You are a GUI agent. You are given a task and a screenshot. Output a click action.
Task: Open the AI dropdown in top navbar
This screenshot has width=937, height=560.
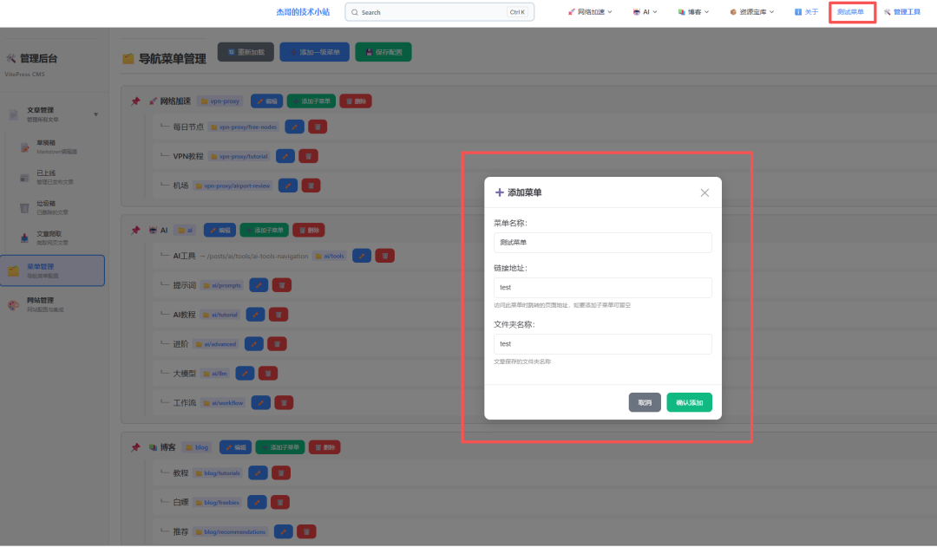(645, 12)
